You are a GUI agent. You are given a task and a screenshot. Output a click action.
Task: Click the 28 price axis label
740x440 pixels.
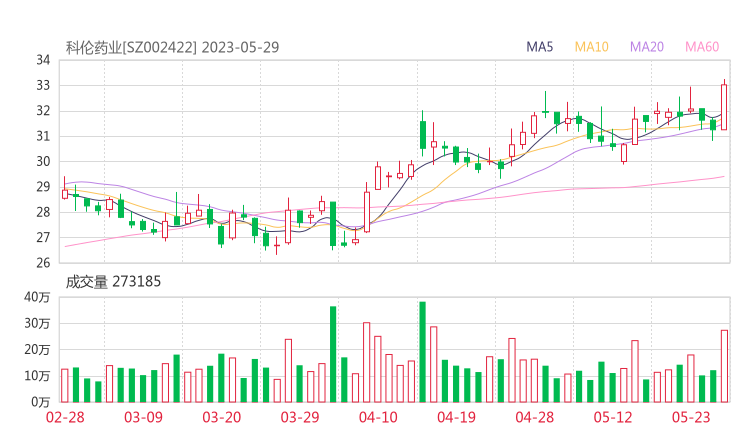click(x=43, y=212)
